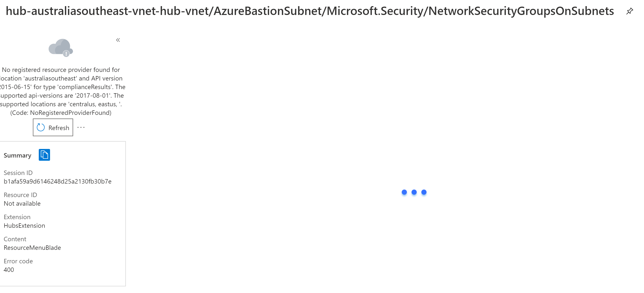Click the three-dot overflow menu beside Refresh

[81, 127]
